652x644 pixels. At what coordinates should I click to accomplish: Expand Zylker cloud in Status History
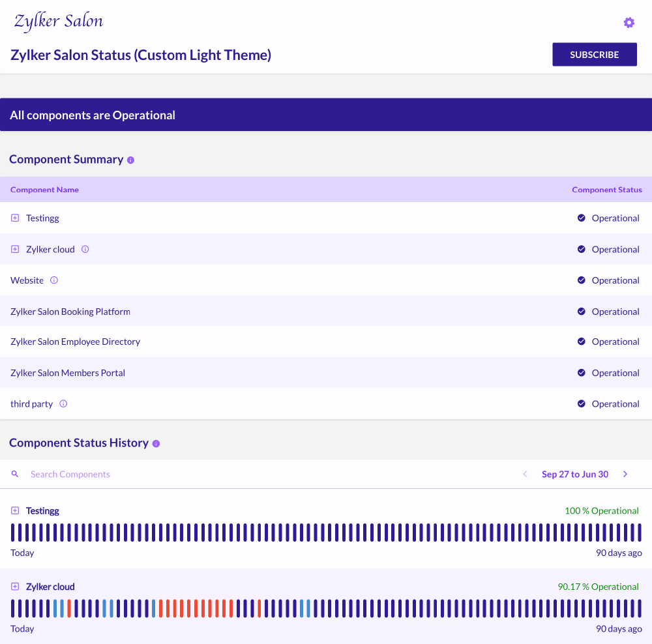point(15,587)
